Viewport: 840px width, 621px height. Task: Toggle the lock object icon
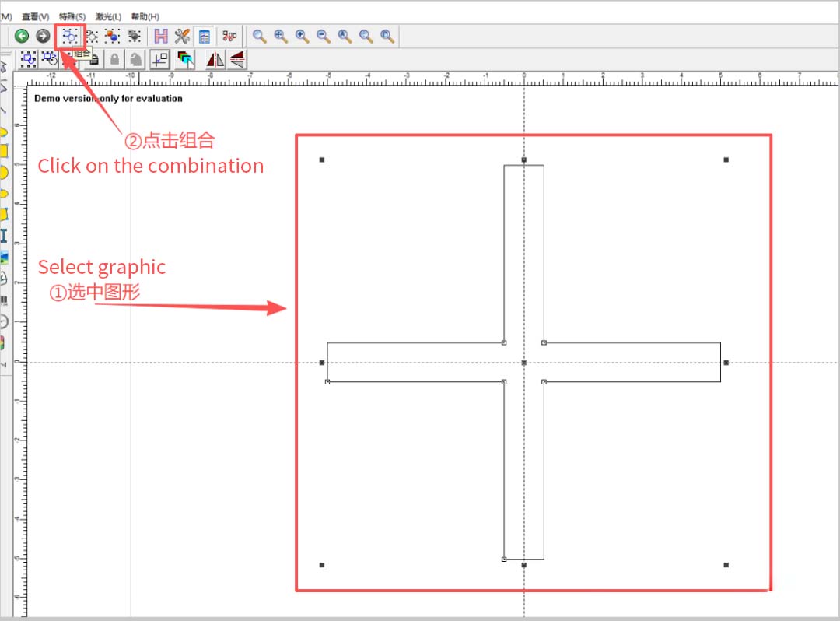(x=113, y=58)
